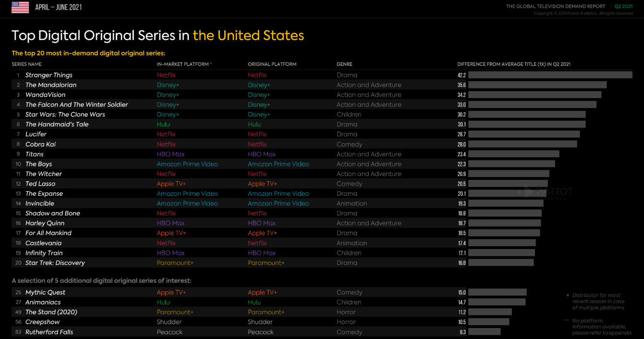Click the Ted Lasso series title
Image resolution: width=644 pixels, height=339 pixels.
tap(40, 184)
